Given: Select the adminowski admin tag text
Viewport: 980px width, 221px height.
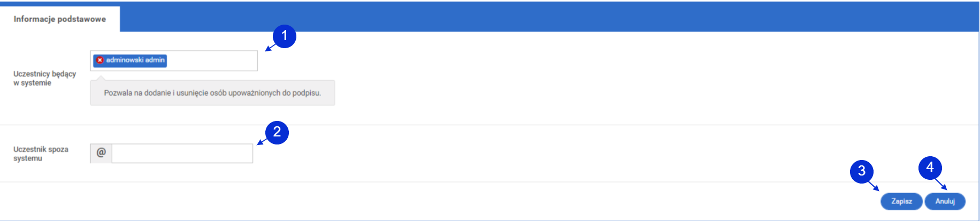Looking at the screenshot, I should pyautogui.click(x=135, y=60).
